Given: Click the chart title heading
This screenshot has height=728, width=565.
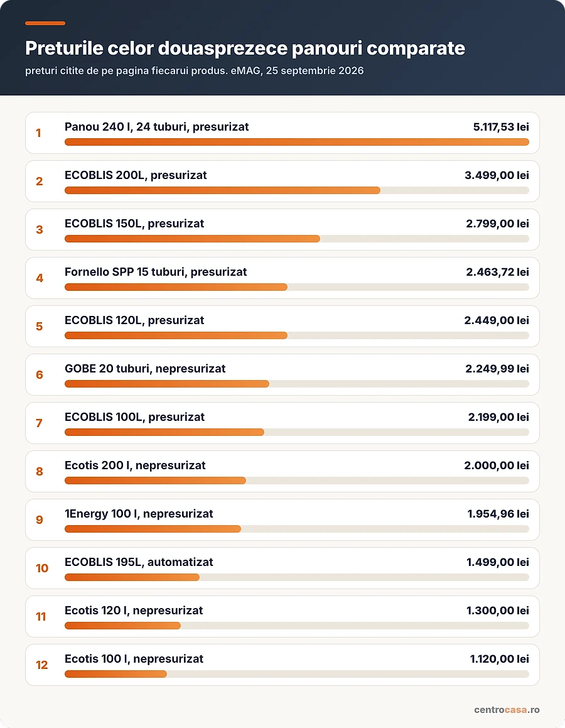Looking at the screenshot, I should 245,48.
